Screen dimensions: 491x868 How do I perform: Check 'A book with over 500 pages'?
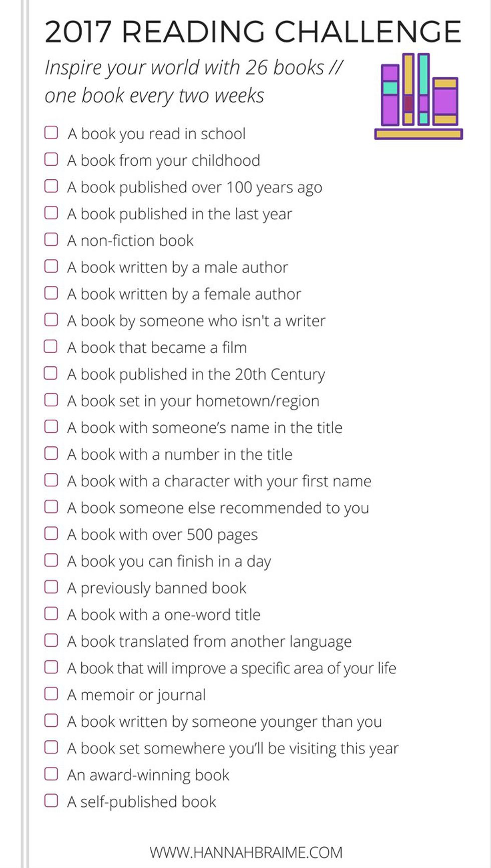click(x=51, y=533)
